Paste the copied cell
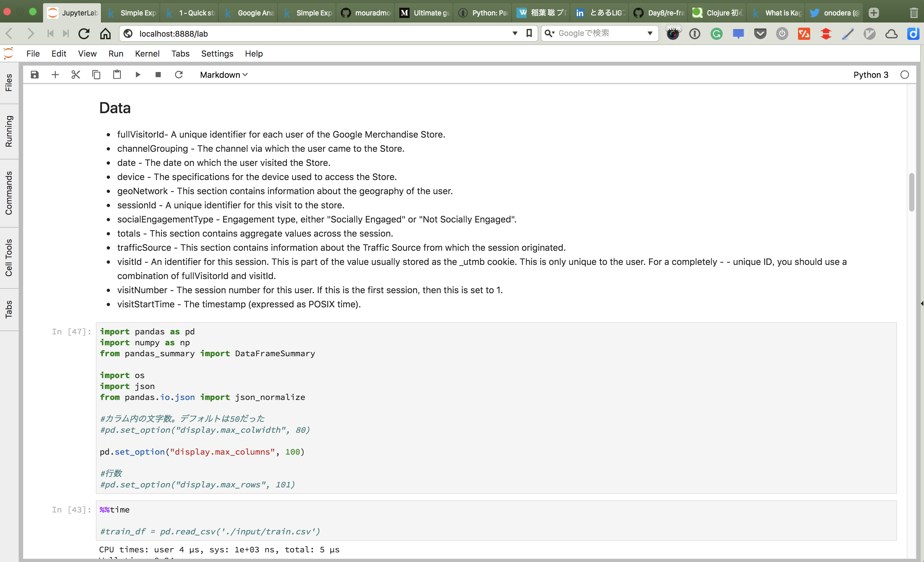Image resolution: width=924 pixels, height=562 pixels. 117,74
